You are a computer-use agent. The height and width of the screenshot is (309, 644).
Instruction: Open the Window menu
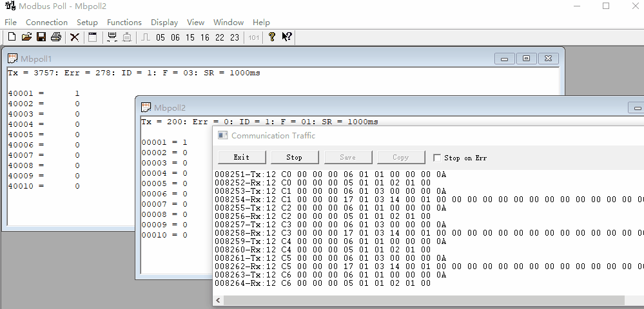click(x=228, y=22)
